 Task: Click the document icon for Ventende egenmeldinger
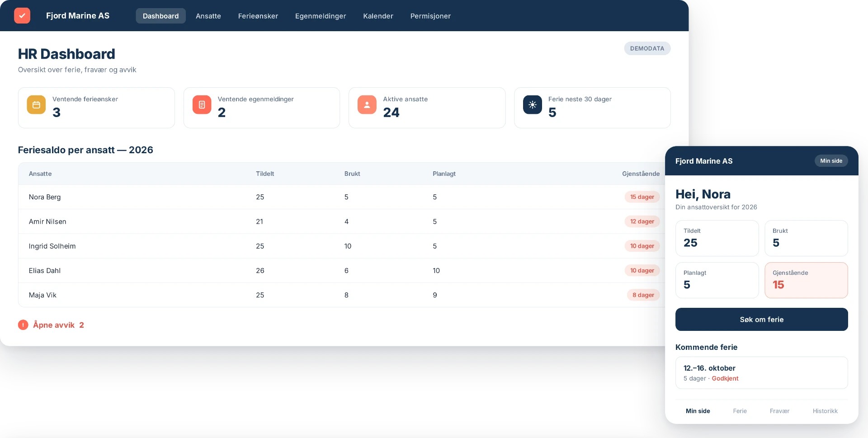pos(202,105)
